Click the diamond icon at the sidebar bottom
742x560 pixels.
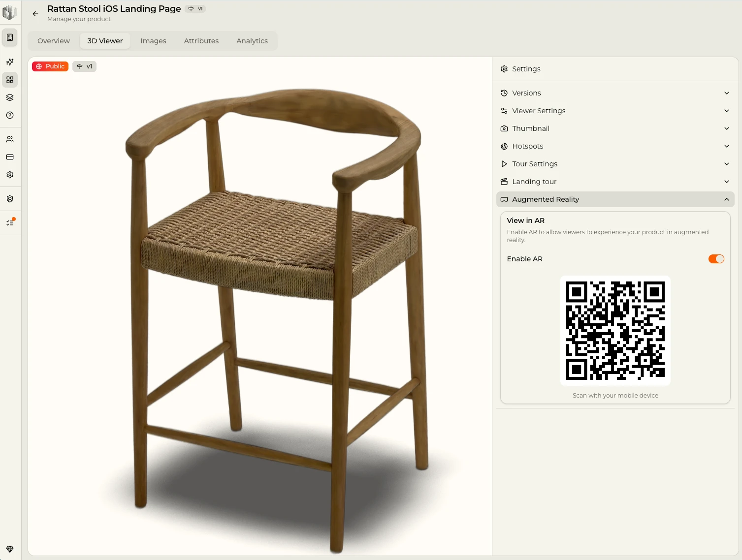pos(10,549)
